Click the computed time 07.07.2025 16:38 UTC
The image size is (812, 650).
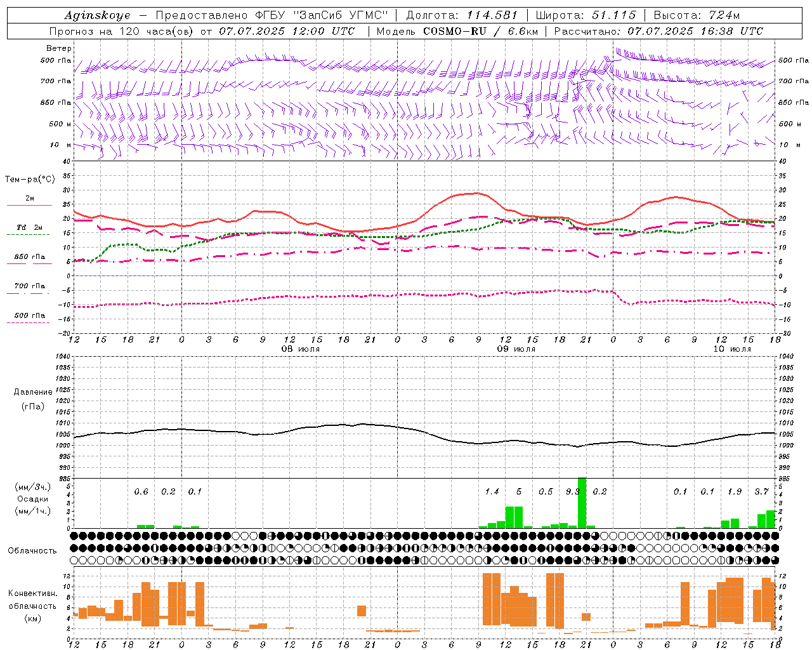[695, 31]
